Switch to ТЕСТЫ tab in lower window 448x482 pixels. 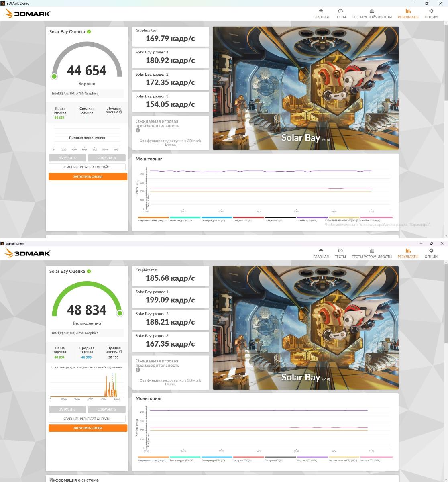coord(340,253)
